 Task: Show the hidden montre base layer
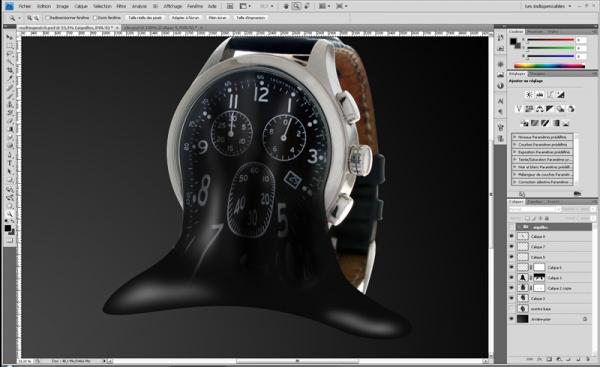point(511,308)
